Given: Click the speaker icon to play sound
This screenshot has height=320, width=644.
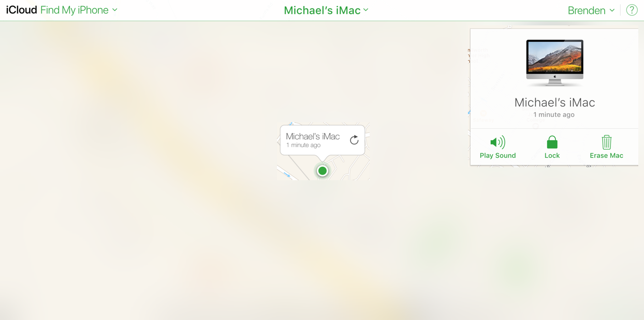Looking at the screenshot, I should point(497,142).
